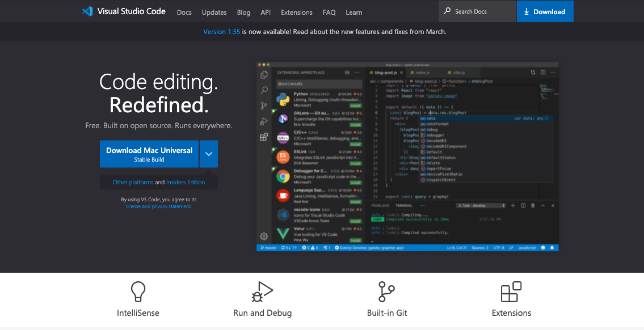Open Explorer files icon in editor activity bar
644x330 pixels.
point(264,75)
